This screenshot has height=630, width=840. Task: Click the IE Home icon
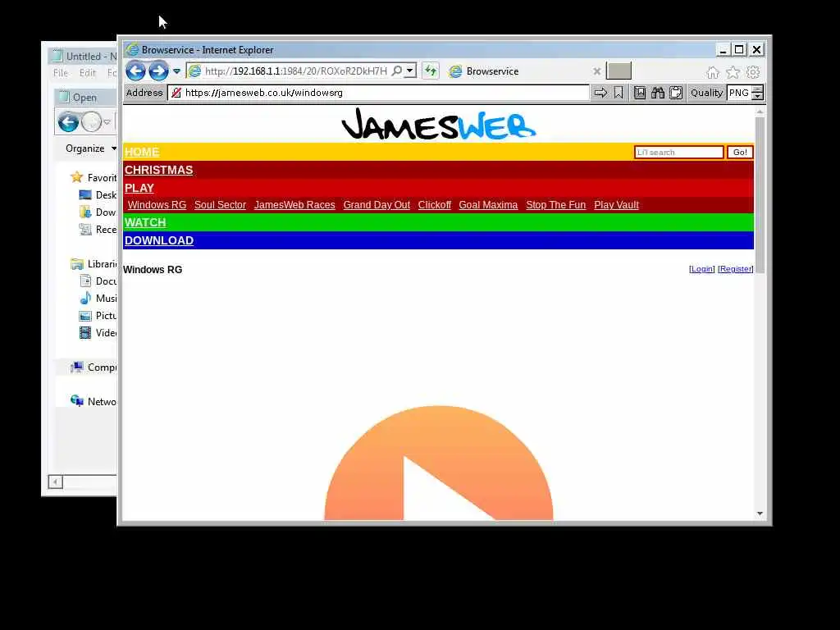click(x=713, y=72)
